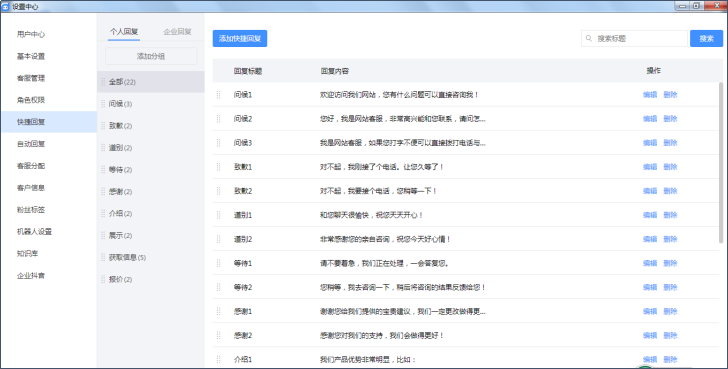Click the drag handle beside 问候2 row
Screen dimensions: 728x369
[218, 119]
